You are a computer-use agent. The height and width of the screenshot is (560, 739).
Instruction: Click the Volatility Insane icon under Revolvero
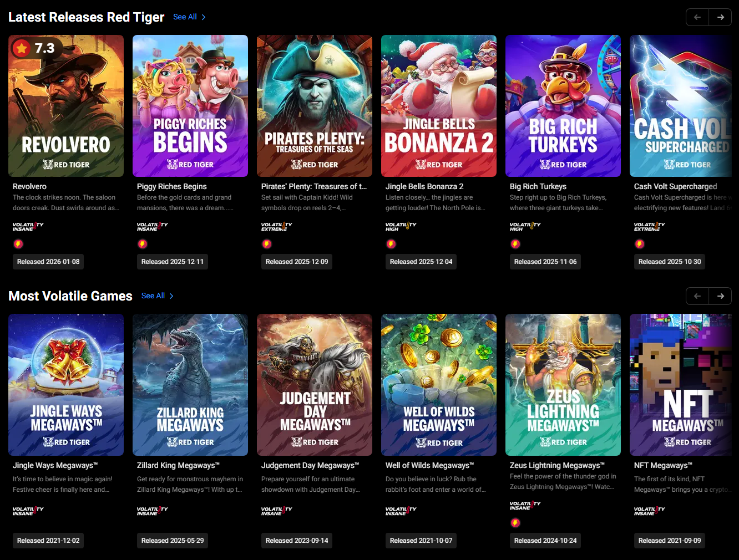(x=28, y=226)
